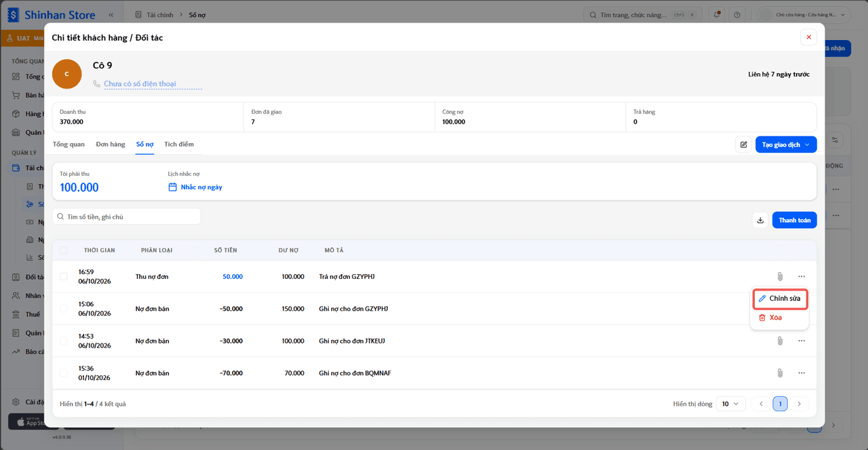
Task: Click the Bán hàng cart icon in the sidebar
Action: click(16, 95)
